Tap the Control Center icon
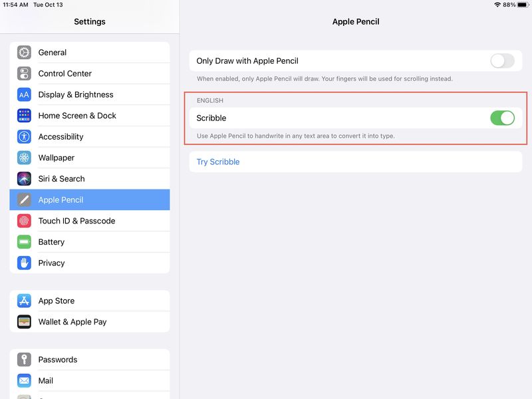 pyautogui.click(x=24, y=74)
